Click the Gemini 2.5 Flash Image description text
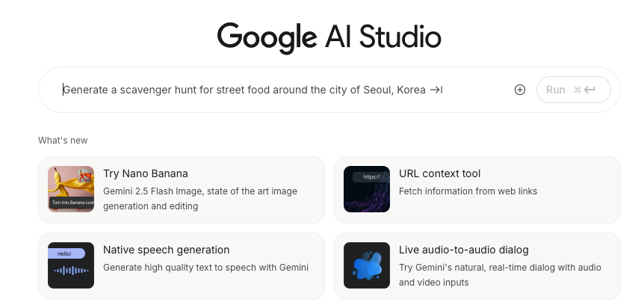 click(x=199, y=198)
